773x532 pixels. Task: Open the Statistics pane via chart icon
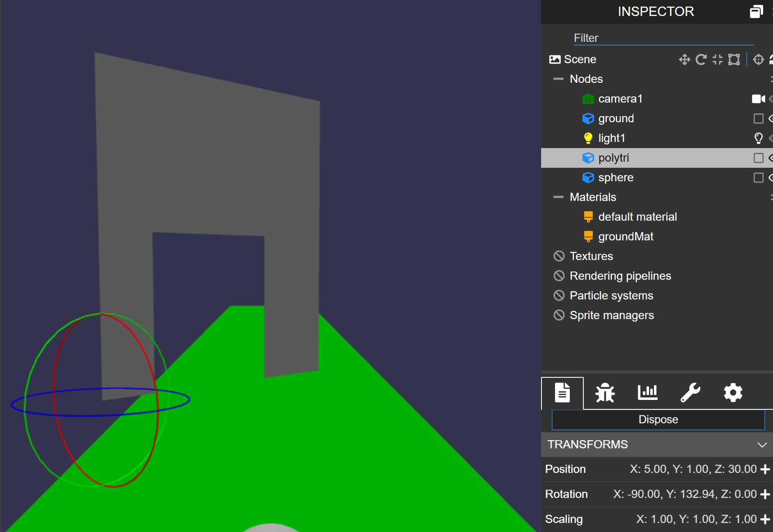click(648, 393)
